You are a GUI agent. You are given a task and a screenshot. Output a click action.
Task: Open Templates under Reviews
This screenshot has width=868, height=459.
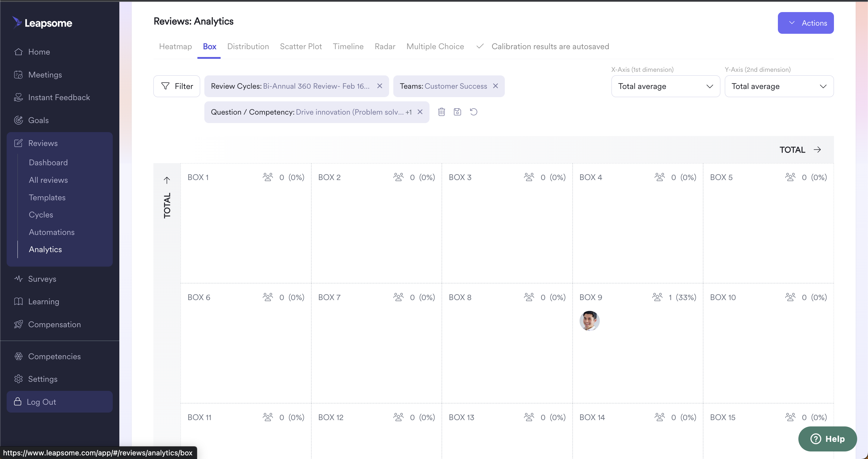47,197
